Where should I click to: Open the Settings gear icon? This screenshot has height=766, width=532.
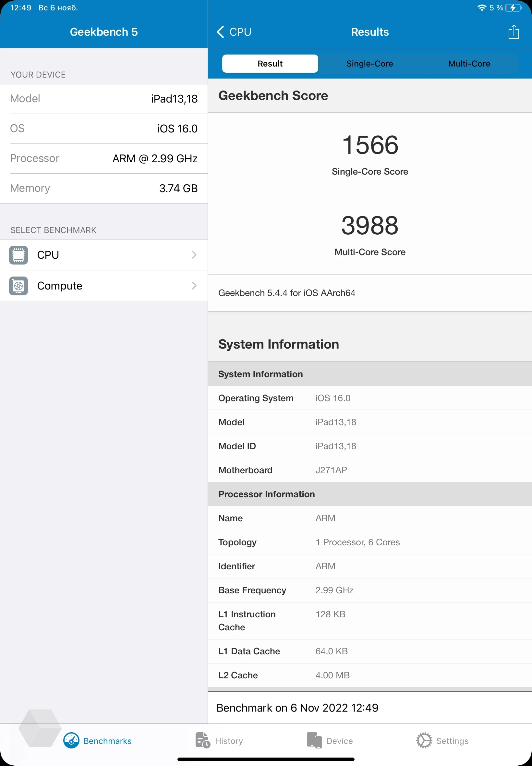coord(424,740)
